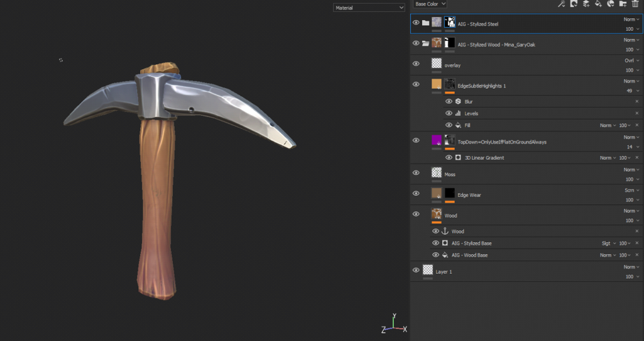
Task: Select the Edge Wear layer name
Action: (469, 195)
